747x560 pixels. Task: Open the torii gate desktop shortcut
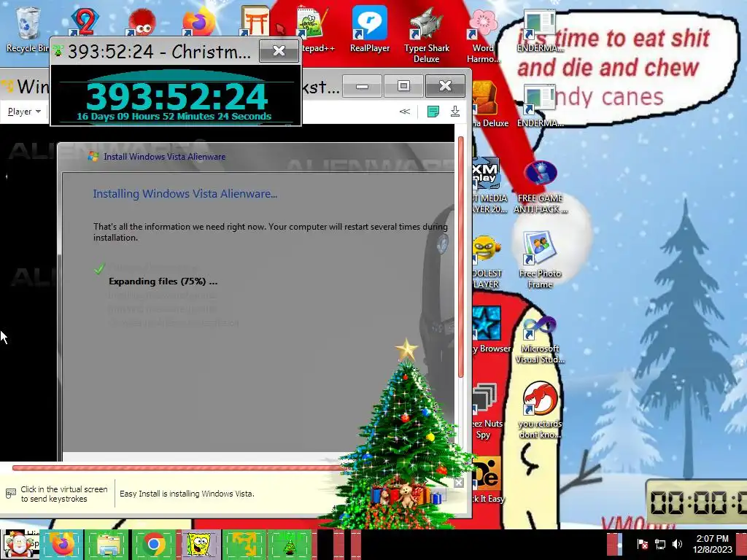point(255,21)
